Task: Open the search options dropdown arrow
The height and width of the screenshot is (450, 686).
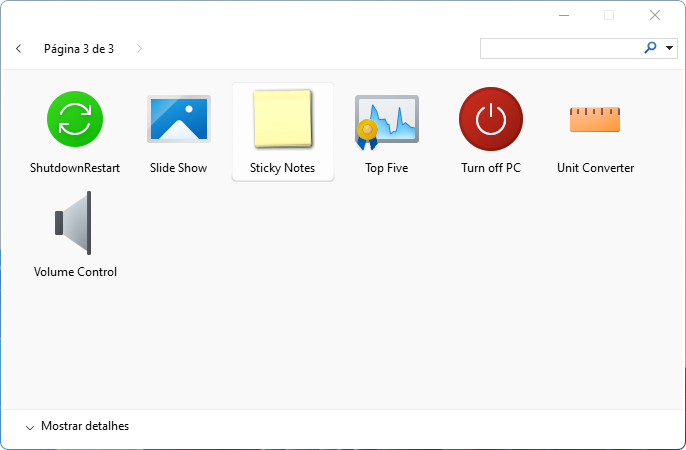Action: 669,48
